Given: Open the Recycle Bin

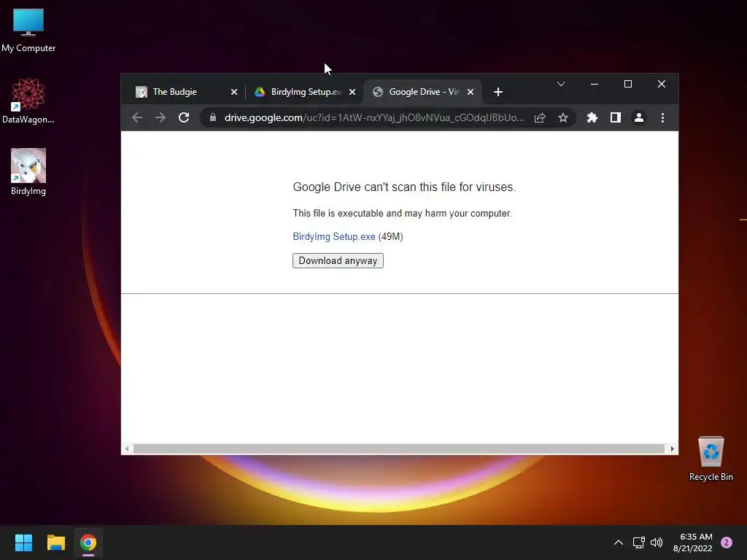Looking at the screenshot, I should click(711, 459).
